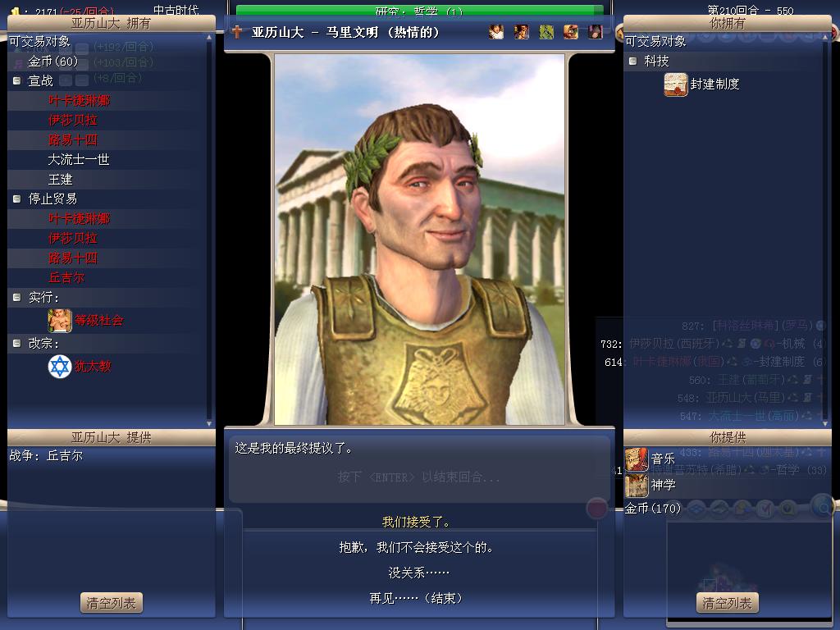Choose 再见……（结束） to exit

pyautogui.click(x=416, y=598)
